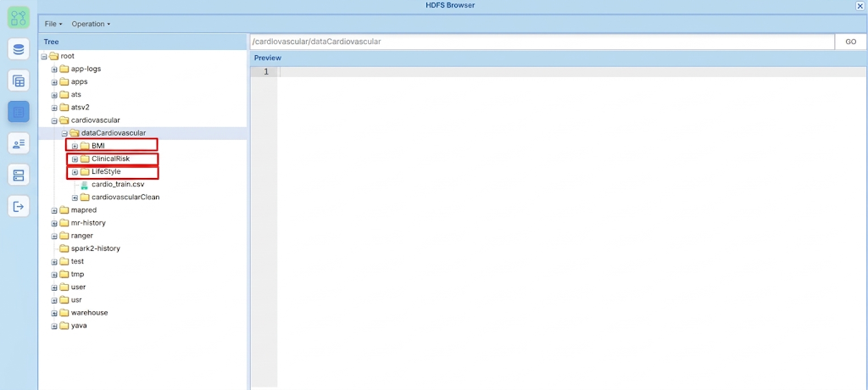Expand the atsv2 folder node
Screen dimensions: 868x390
click(54, 108)
